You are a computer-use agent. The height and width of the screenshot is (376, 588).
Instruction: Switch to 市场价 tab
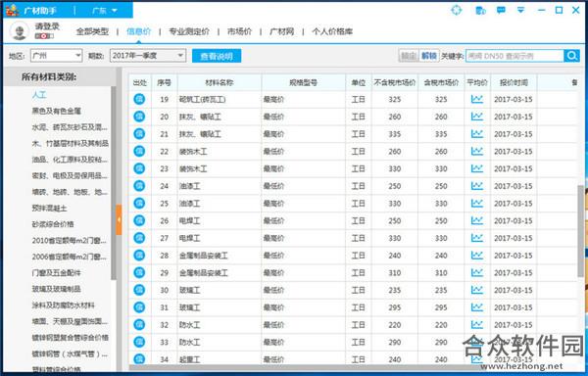239,31
